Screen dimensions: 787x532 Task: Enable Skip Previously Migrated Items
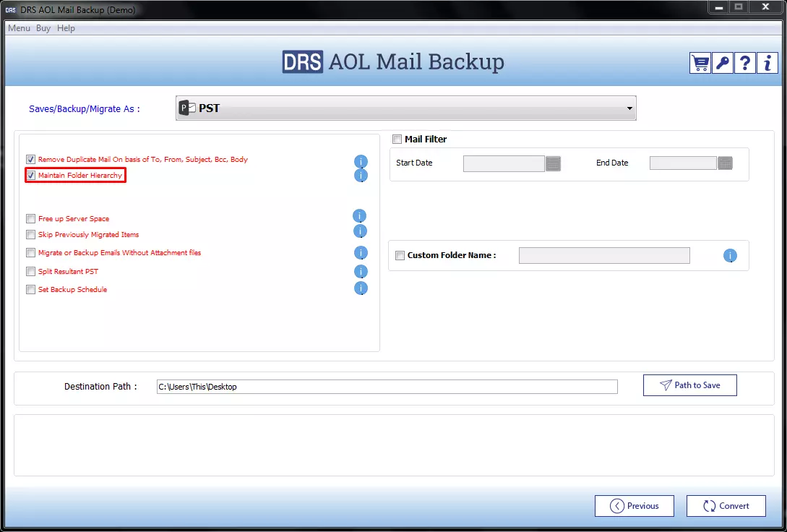[x=31, y=235]
